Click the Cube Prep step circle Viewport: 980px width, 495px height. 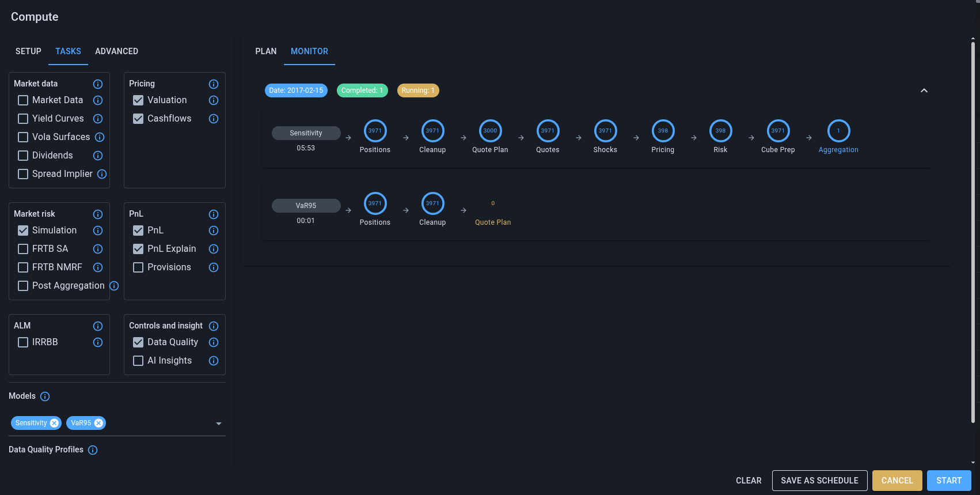click(778, 131)
